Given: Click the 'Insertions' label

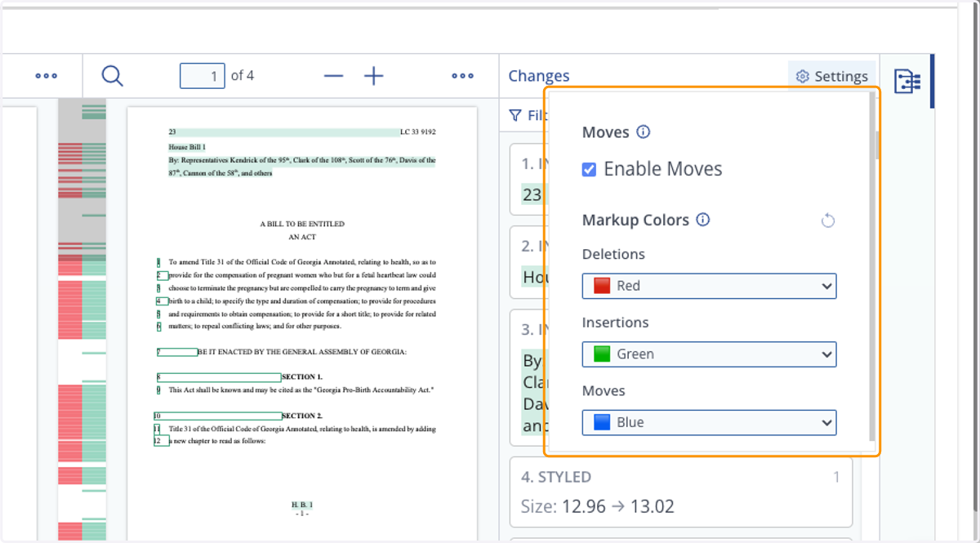Looking at the screenshot, I should (615, 323).
